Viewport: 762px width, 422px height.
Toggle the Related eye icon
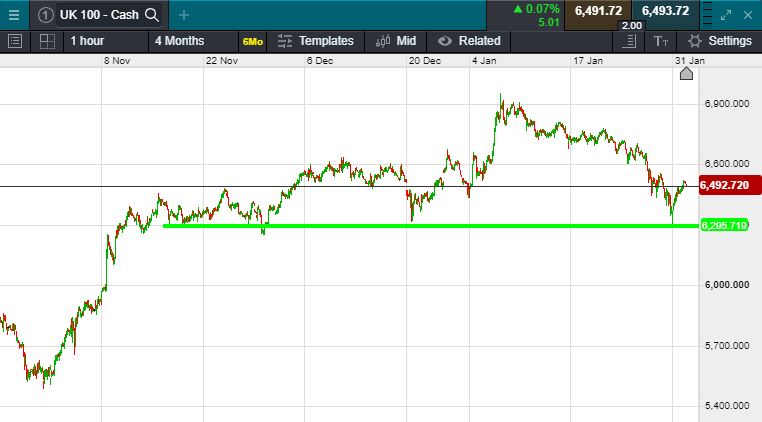click(445, 41)
